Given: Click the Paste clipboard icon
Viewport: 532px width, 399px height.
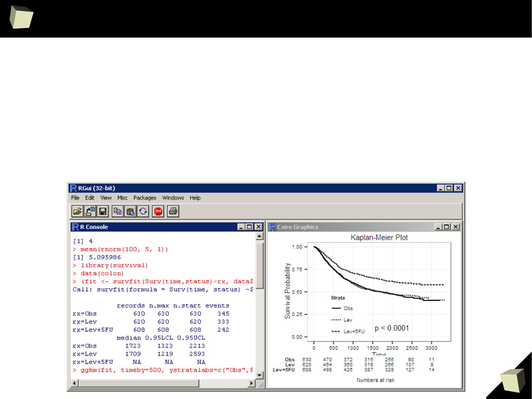Looking at the screenshot, I should (x=130, y=211).
